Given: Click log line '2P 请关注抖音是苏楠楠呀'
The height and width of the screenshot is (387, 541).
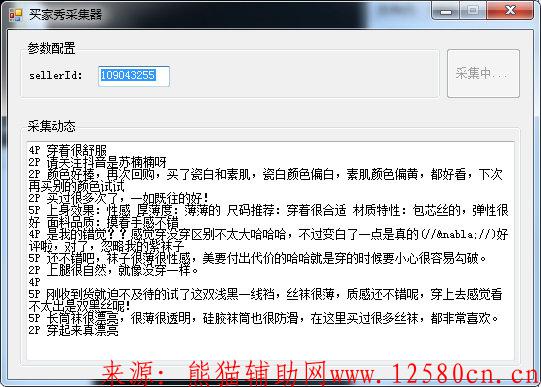Looking at the screenshot, I should 98,162.
